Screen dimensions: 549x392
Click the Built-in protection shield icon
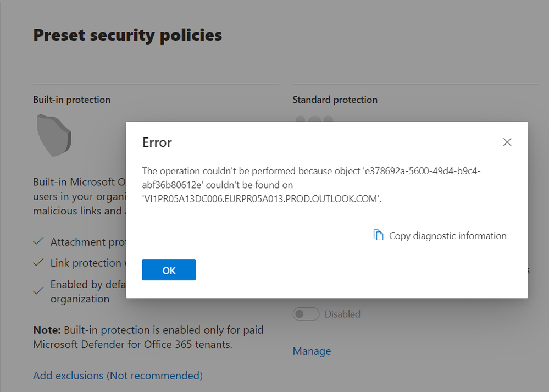(54, 134)
